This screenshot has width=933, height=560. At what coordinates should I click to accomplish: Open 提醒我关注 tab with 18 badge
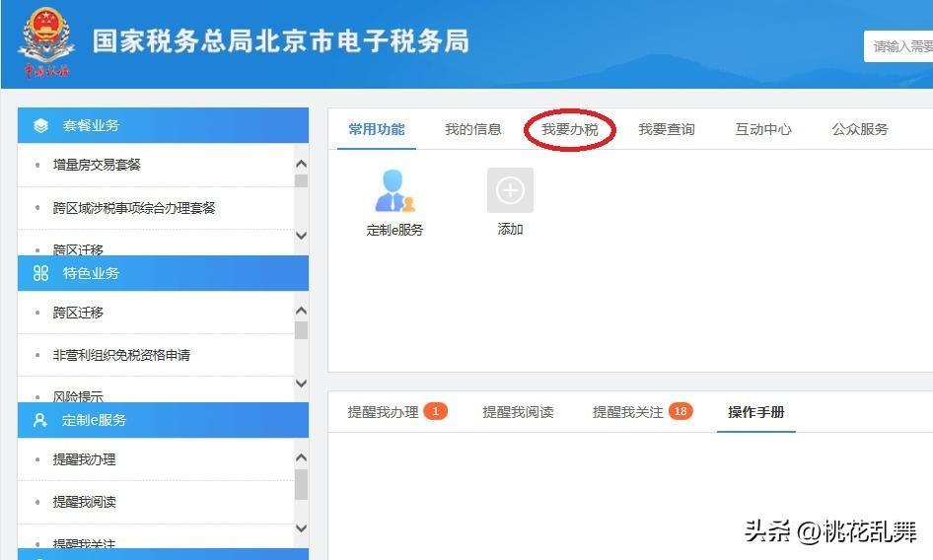point(628,412)
